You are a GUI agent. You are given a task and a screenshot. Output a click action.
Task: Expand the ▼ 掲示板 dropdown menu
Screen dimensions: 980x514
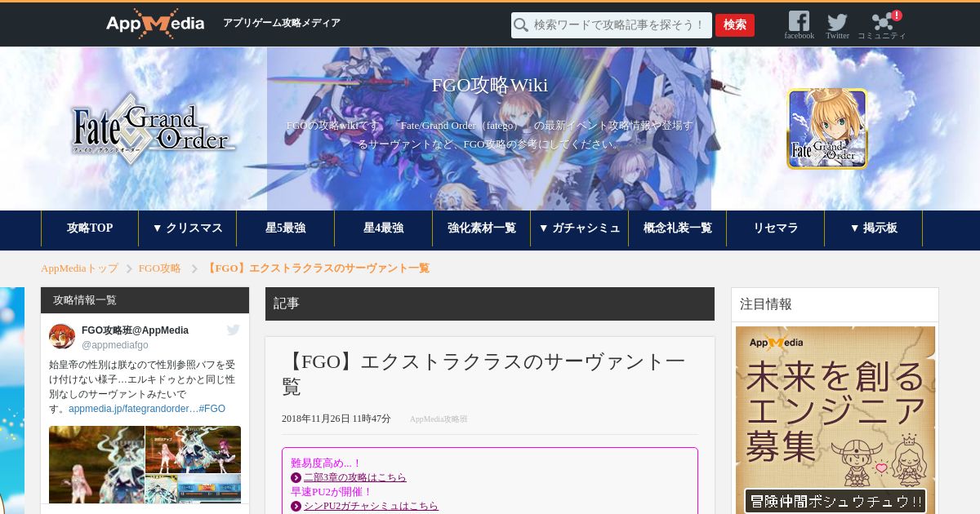[874, 228]
